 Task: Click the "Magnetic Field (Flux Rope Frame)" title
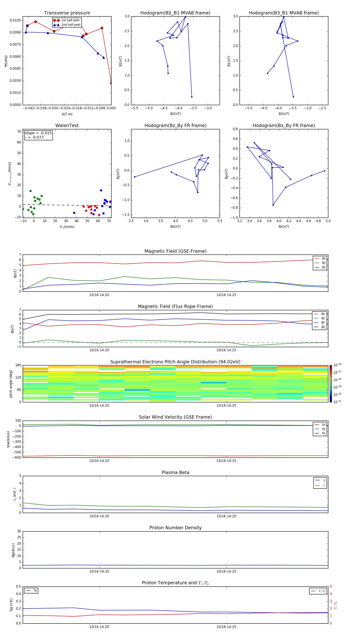pyautogui.click(x=175, y=307)
